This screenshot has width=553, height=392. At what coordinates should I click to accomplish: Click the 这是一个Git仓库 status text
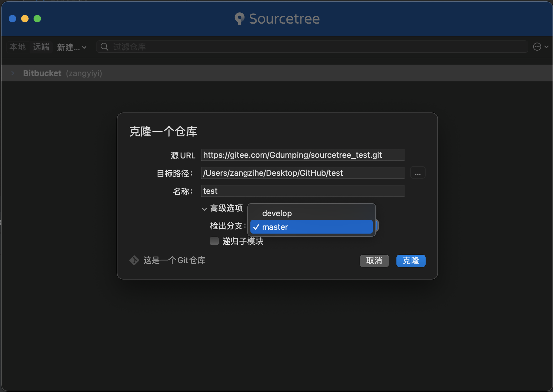[174, 260]
